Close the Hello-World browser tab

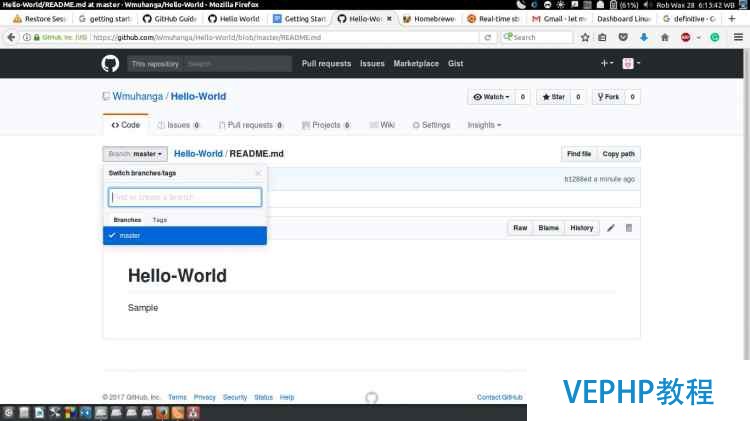pyautogui.click(x=389, y=19)
